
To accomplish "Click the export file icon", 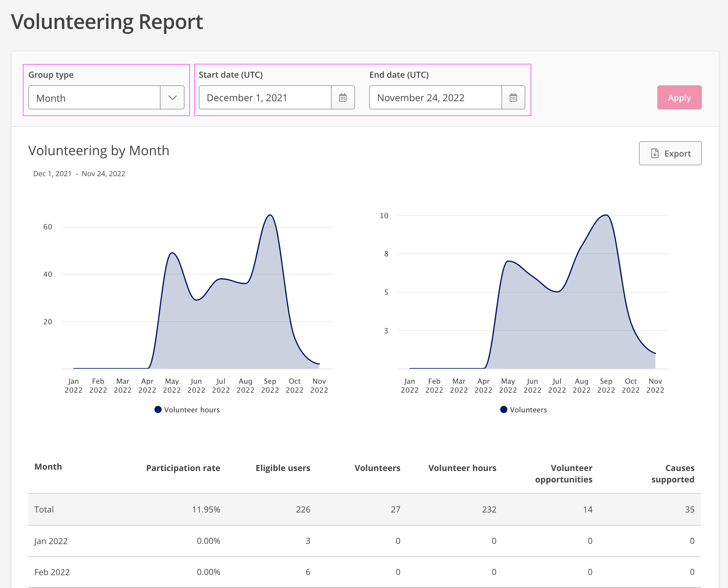I will [655, 154].
